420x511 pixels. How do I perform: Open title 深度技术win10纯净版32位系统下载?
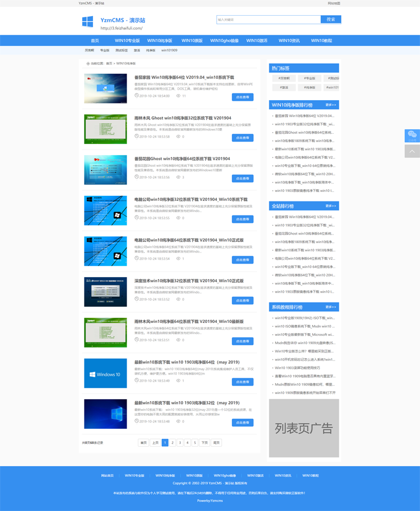pyautogui.click(x=189, y=280)
